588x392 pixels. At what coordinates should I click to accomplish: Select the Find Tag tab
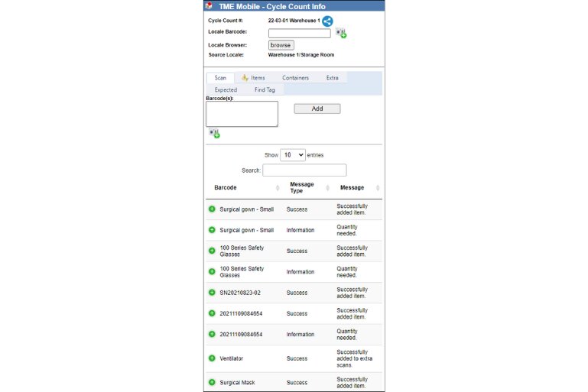265,90
